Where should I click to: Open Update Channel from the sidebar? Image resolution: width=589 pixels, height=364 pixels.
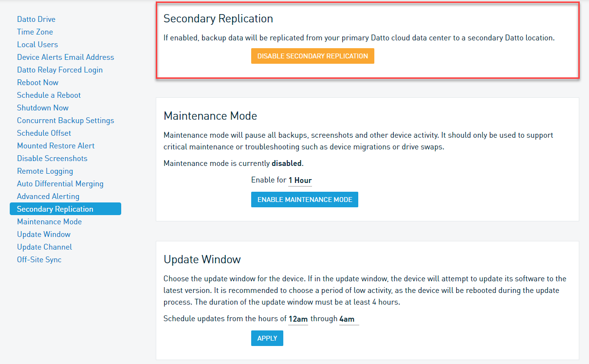pyautogui.click(x=44, y=247)
